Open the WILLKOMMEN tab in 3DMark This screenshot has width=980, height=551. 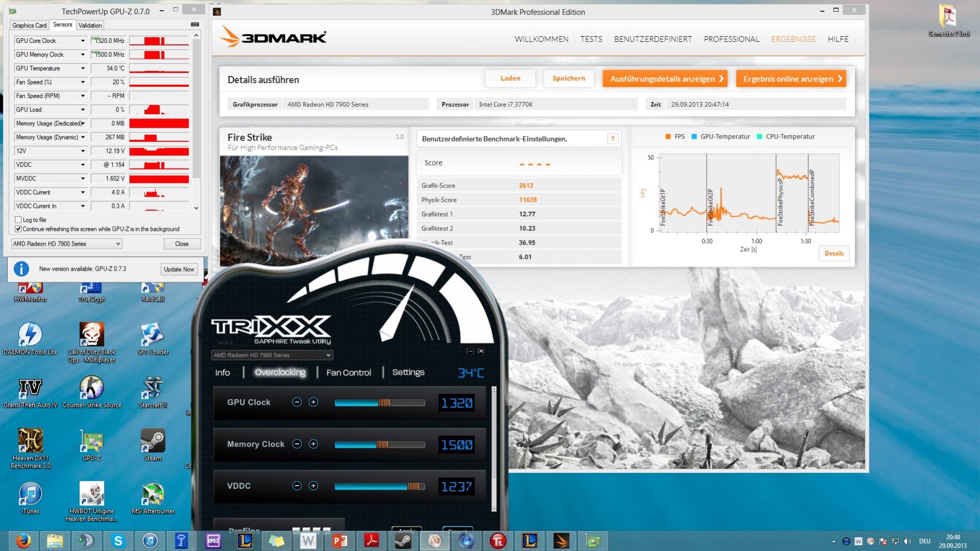541,39
